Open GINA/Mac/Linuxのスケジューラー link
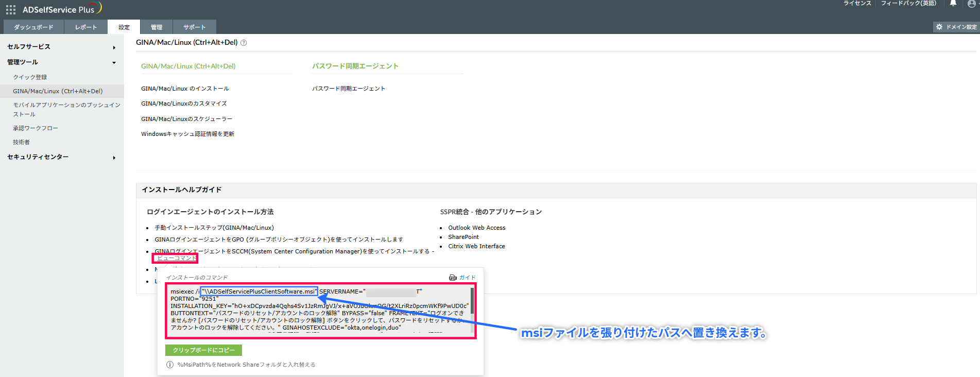The width and height of the screenshot is (980, 377). pos(186,119)
